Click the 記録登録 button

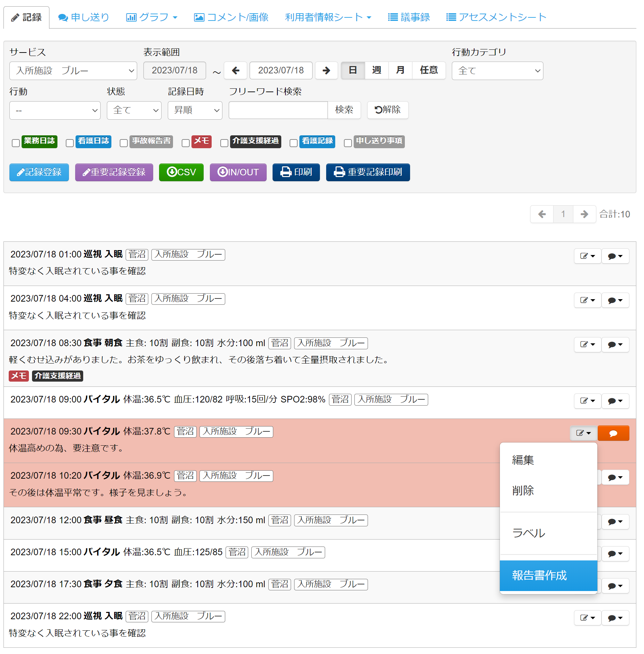[39, 172]
